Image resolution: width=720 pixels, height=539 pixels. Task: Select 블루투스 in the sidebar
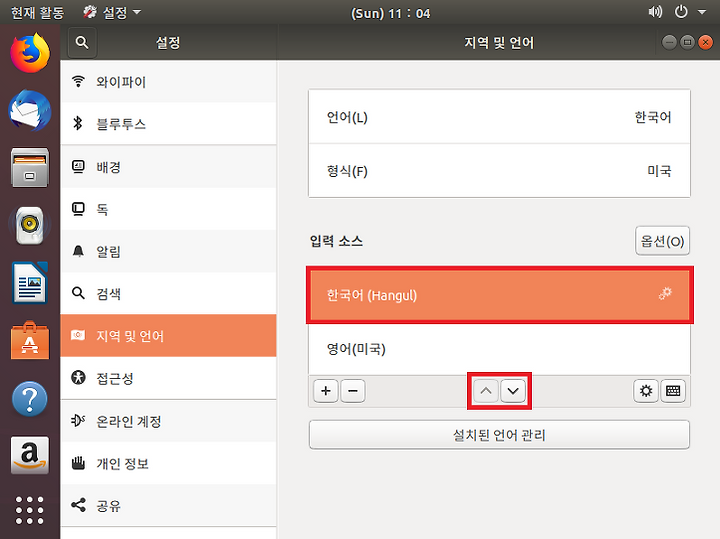[x=169, y=124]
